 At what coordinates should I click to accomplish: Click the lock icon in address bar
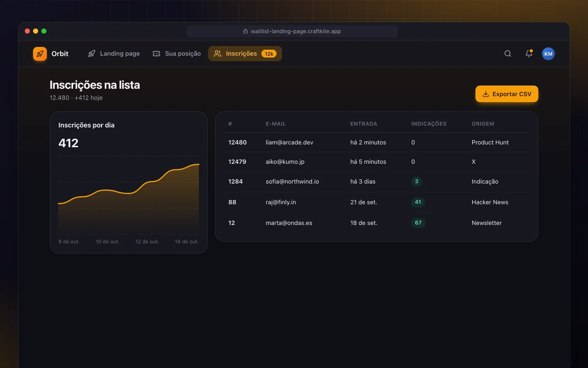click(x=246, y=31)
